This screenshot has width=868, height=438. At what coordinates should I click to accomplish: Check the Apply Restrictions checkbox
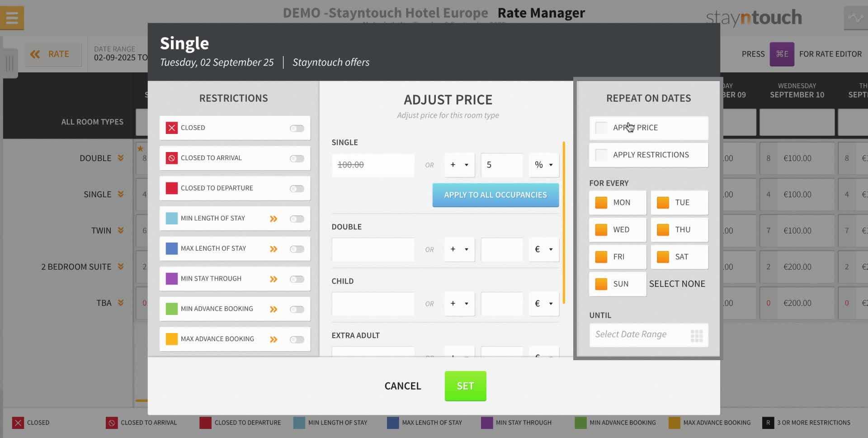click(x=601, y=155)
